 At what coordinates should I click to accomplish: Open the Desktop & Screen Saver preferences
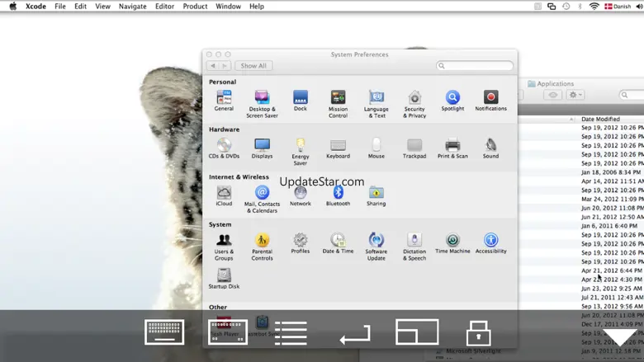[262, 98]
